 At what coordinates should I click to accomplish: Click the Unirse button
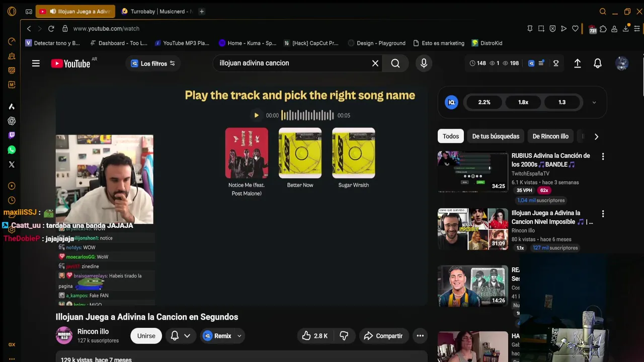click(x=146, y=336)
